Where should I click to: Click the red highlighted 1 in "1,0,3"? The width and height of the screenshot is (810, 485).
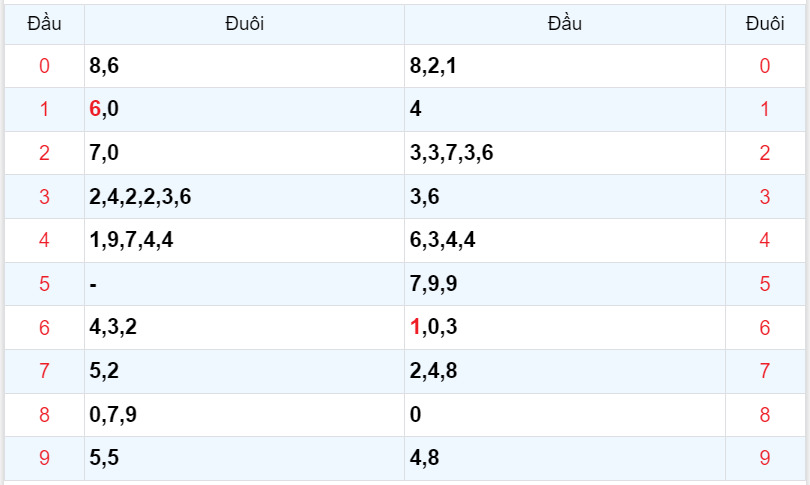click(415, 327)
